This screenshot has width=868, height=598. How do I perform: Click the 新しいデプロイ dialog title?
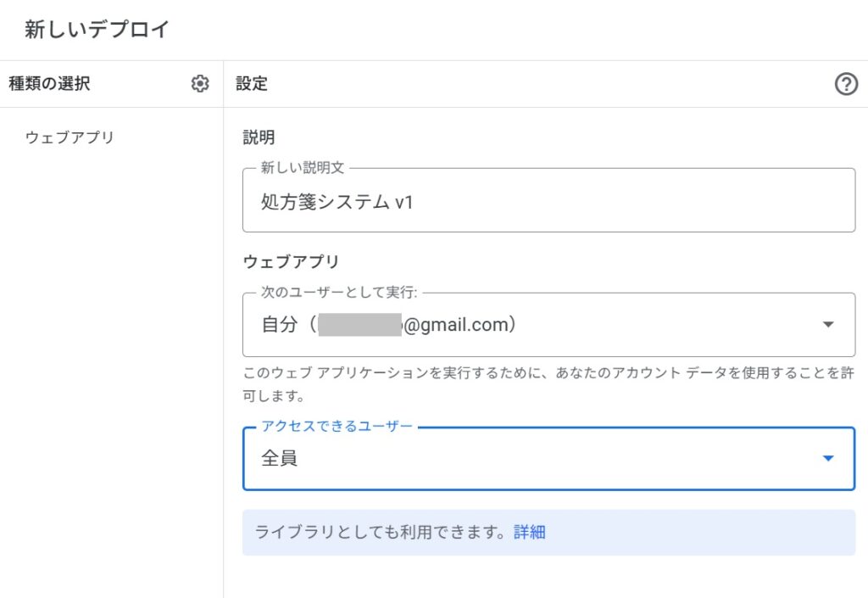coord(97,30)
